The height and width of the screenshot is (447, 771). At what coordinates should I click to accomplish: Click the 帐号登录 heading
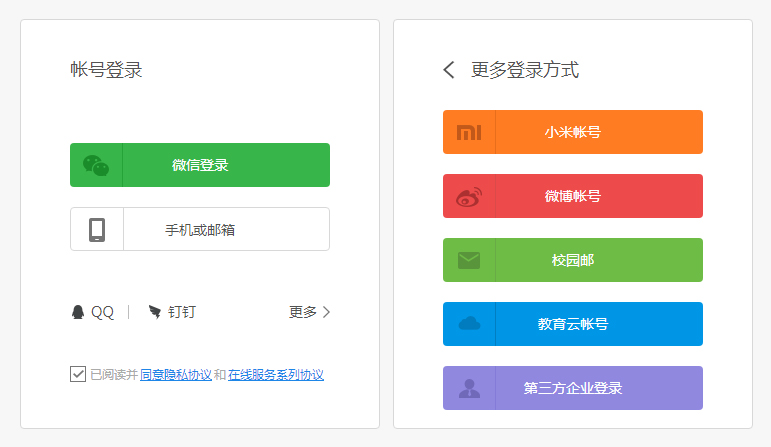(x=106, y=69)
